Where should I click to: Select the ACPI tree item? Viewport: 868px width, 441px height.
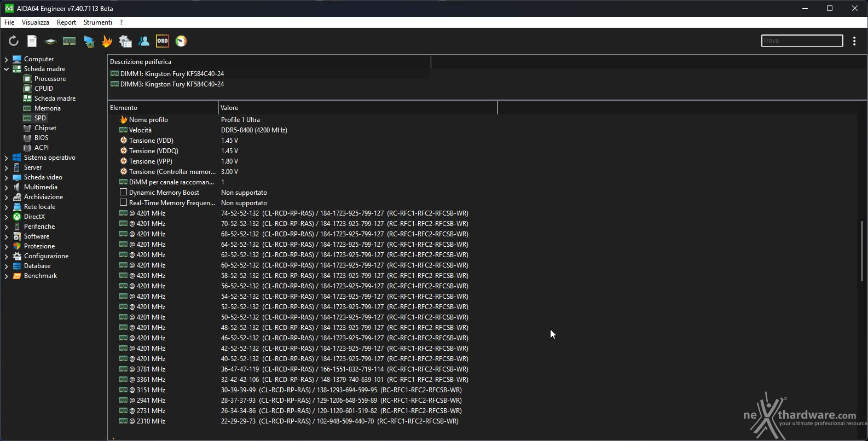[42, 148]
